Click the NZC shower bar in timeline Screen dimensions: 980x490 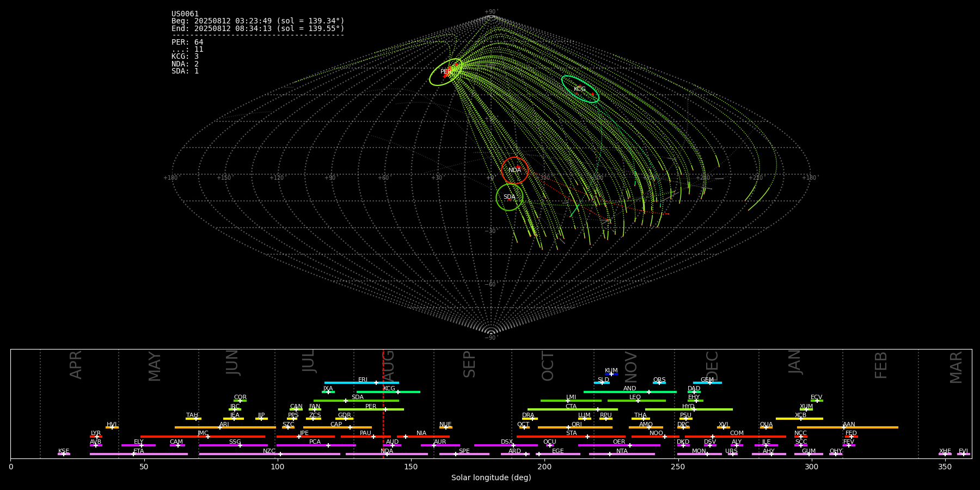point(269,454)
